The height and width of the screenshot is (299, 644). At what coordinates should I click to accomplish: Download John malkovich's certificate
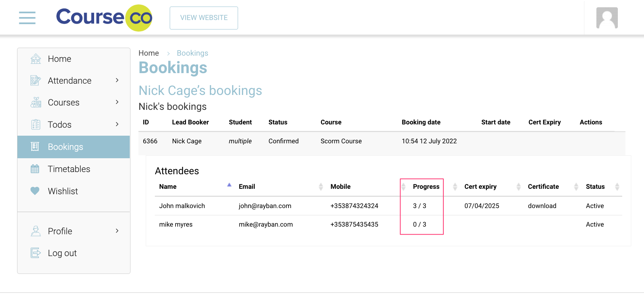pyautogui.click(x=542, y=206)
